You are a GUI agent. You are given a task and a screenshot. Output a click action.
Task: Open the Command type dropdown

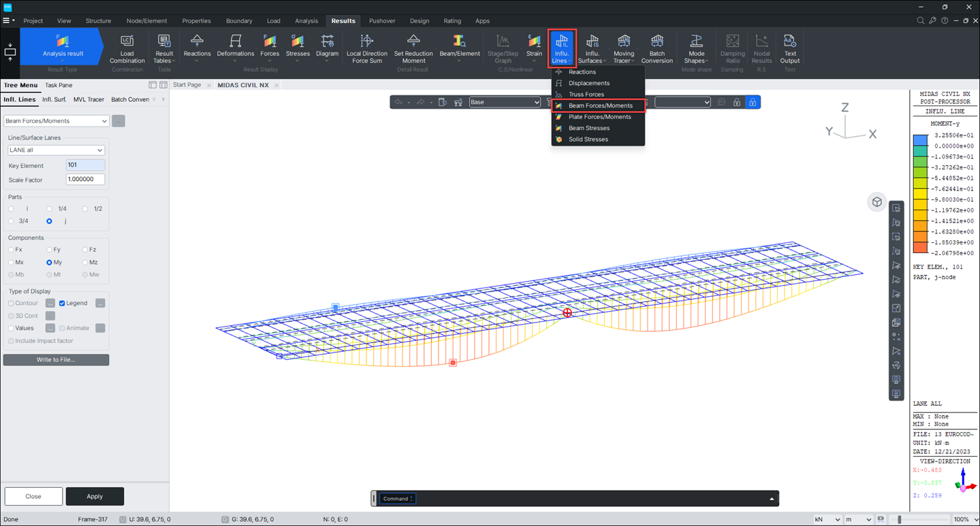[x=398, y=499]
